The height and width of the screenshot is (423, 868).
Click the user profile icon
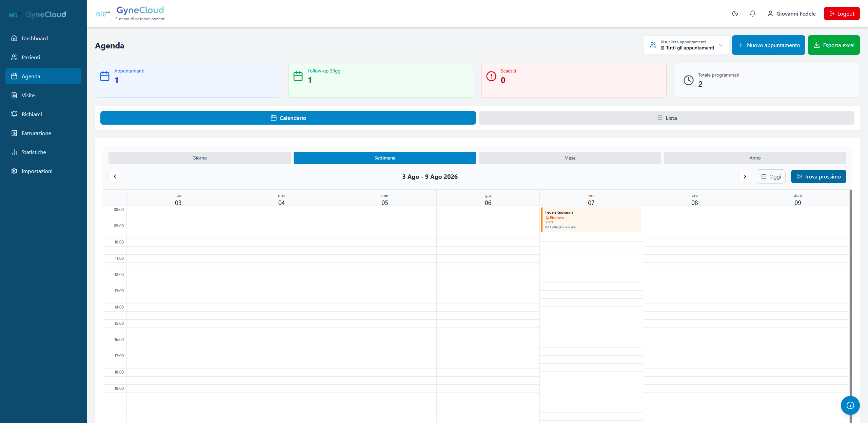[770, 14]
